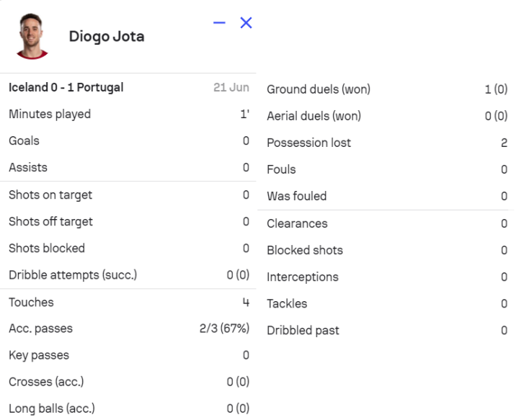Click the Ground duels (won) label
Image resolution: width=519 pixels, height=420 pixels.
(x=319, y=89)
